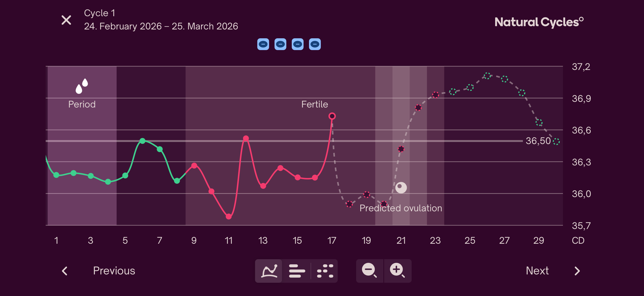Tap the period blood drops icon

(x=82, y=86)
